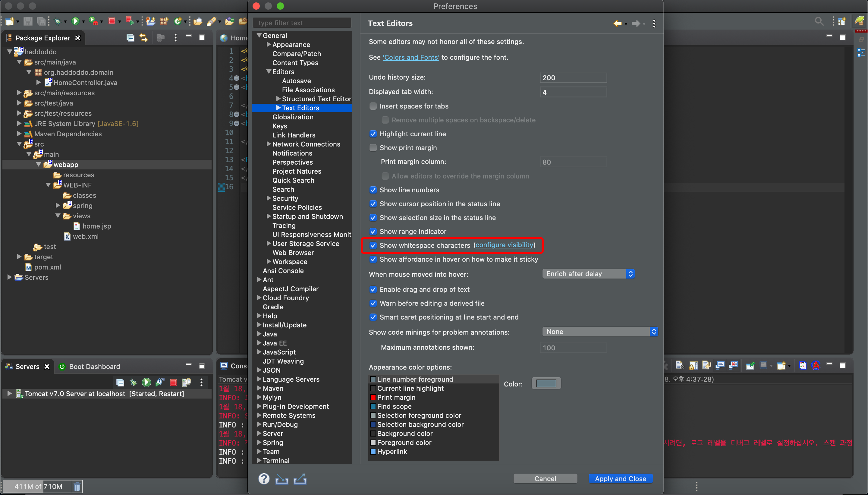Click the Help question mark icon
The height and width of the screenshot is (495, 868).
pos(264,479)
